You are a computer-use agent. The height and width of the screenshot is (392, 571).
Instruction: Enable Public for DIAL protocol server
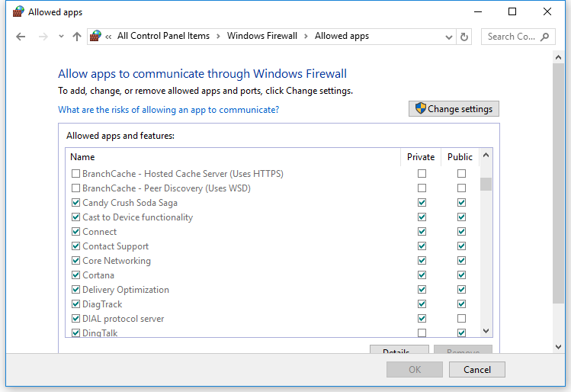pyautogui.click(x=461, y=319)
